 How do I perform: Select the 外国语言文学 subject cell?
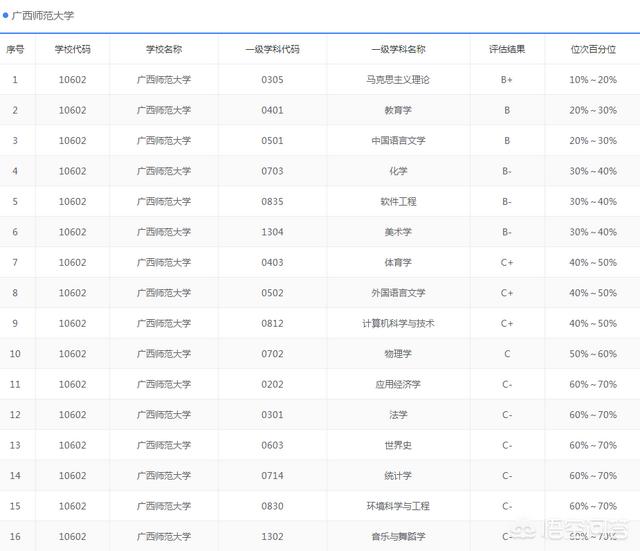point(398,293)
